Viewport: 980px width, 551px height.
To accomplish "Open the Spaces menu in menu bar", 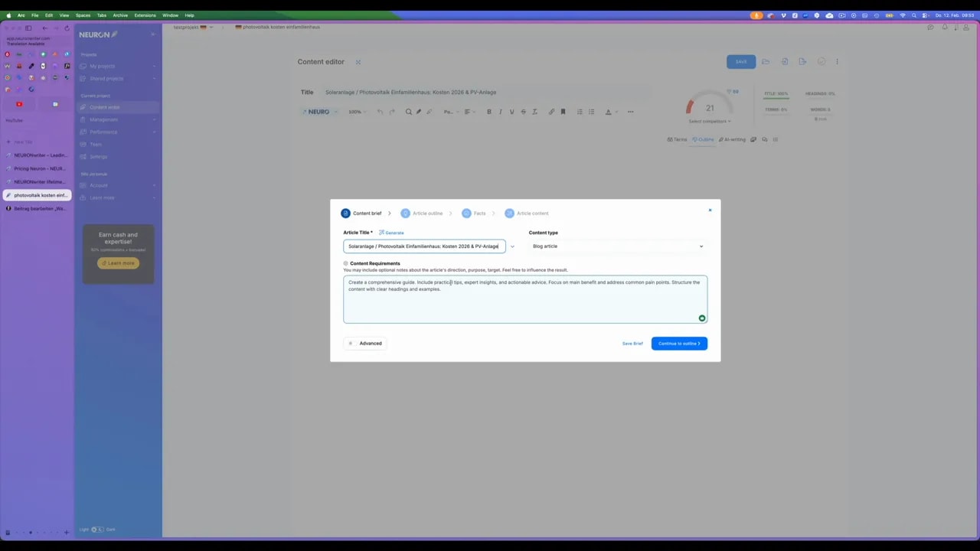I will [x=83, y=15].
